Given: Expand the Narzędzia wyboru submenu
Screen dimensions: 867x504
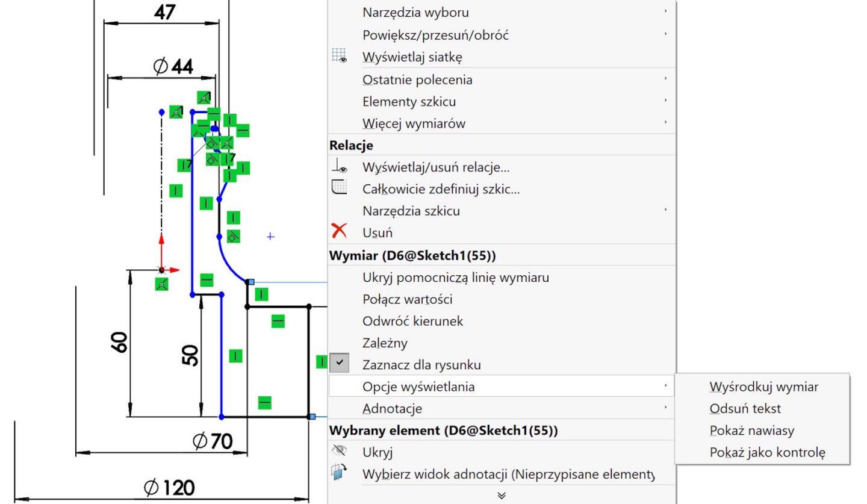Looking at the screenshot, I should pyautogui.click(x=415, y=12).
